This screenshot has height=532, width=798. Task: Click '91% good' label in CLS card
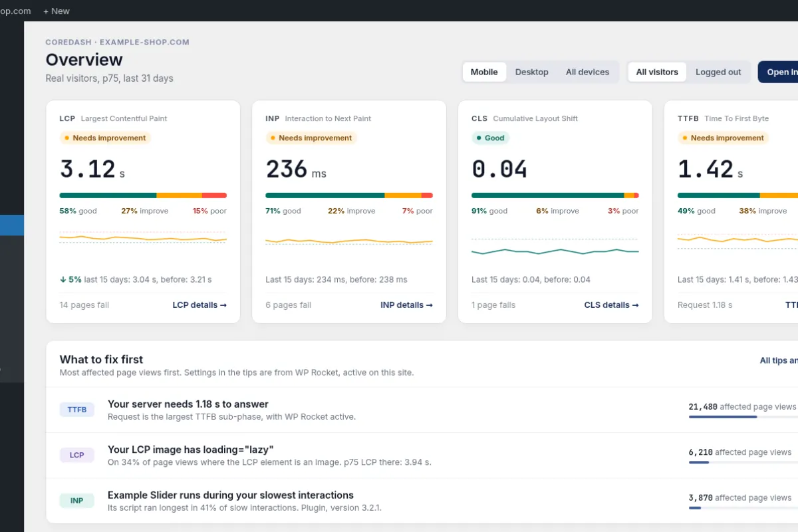[x=489, y=211]
